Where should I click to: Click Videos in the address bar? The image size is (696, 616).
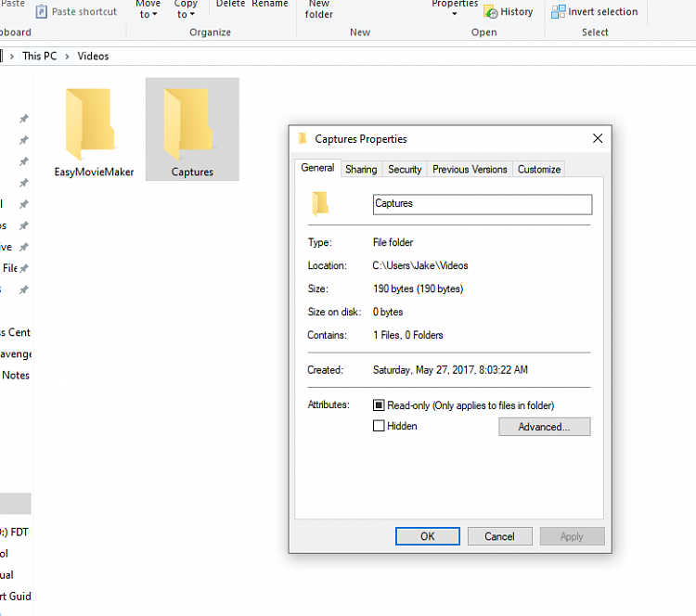93,56
